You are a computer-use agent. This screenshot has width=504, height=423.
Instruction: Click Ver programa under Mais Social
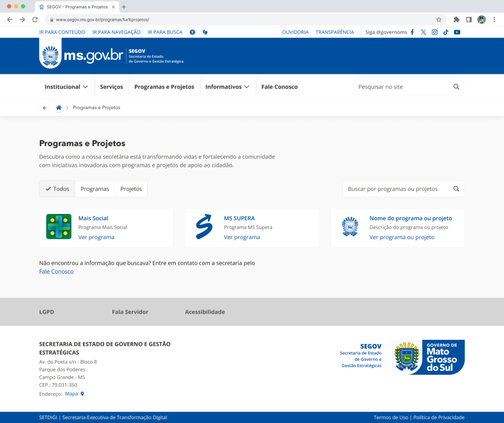coord(96,237)
